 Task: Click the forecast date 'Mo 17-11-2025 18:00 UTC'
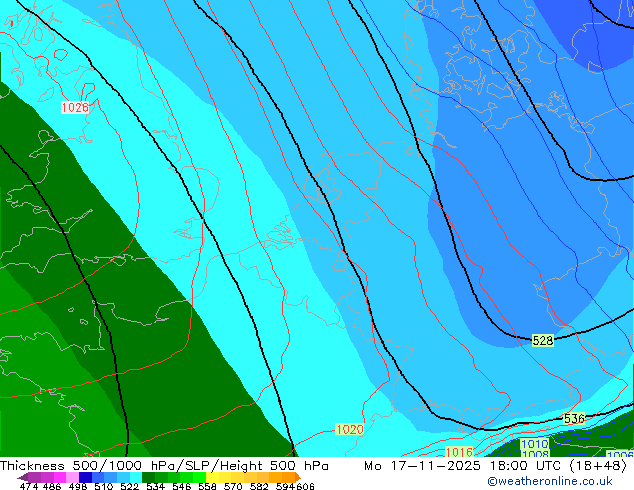coord(464,466)
